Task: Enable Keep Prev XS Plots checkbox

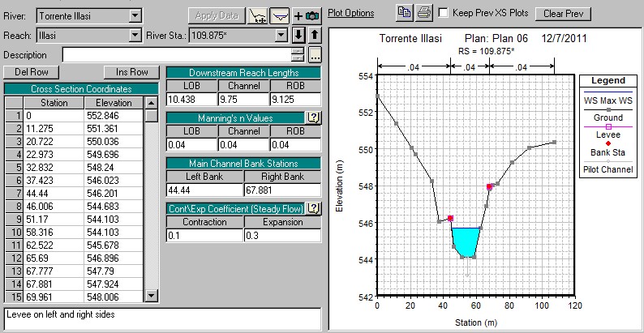Action: [444, 14]
